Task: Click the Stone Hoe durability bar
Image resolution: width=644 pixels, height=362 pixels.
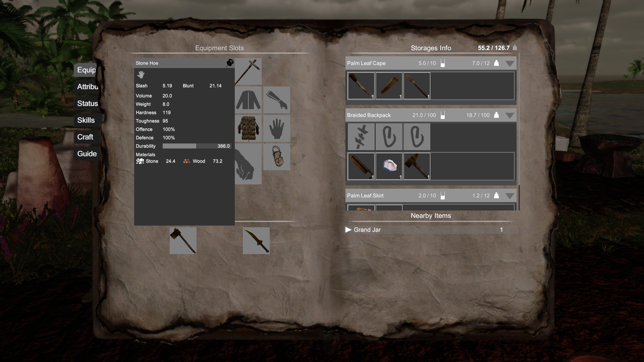Action: (x=197, y=146)
